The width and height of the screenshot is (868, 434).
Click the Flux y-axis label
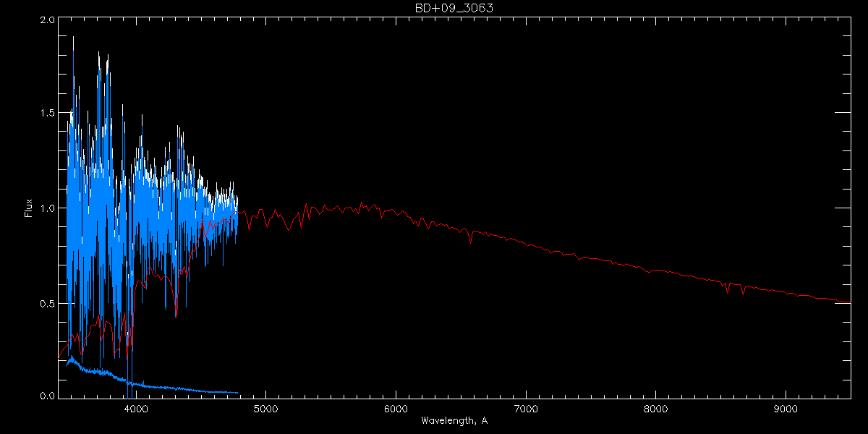[x=29, y=208]
